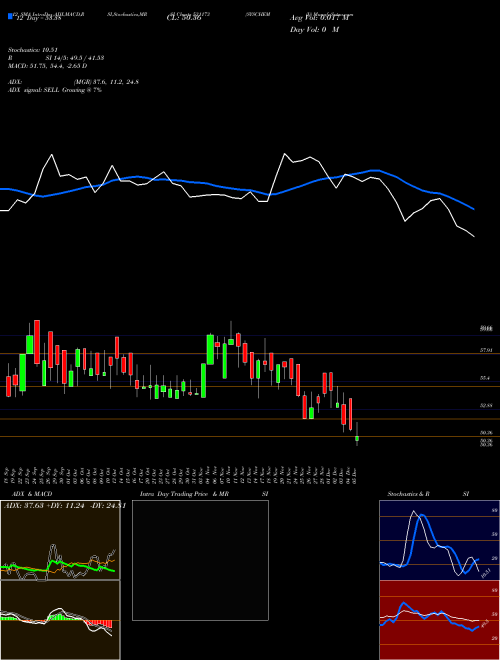
Task: Open the red RSI chart panel
Action: coord(439,620)
